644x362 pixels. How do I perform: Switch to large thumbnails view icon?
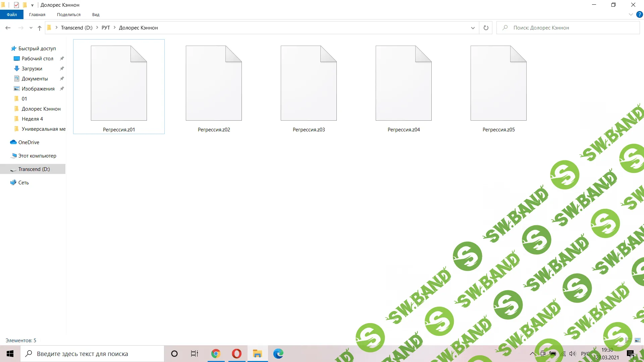click(x=638, y=340)
